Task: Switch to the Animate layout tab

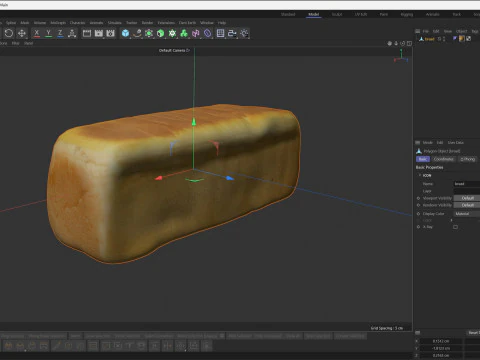Action: [x=433, y=14]
